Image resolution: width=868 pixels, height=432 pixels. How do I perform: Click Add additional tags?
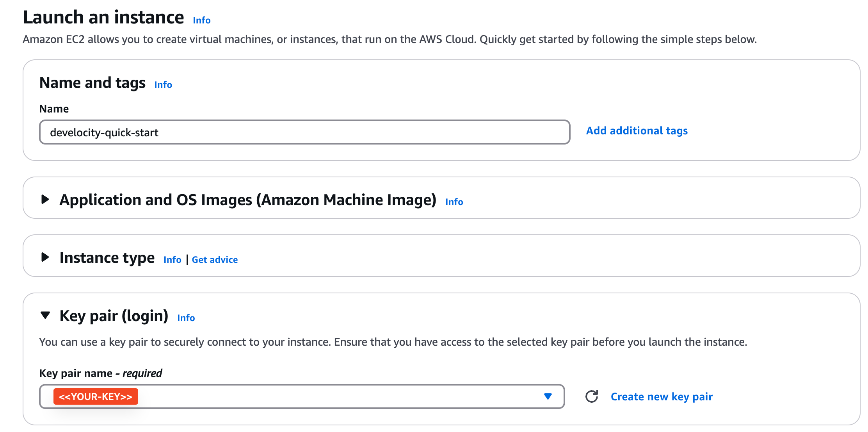point(637,130)
